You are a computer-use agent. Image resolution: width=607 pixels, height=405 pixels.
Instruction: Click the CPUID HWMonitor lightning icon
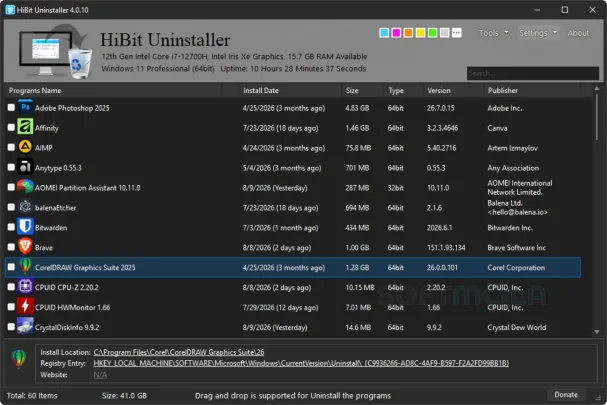pyautogui.click(x=25, y=307)
